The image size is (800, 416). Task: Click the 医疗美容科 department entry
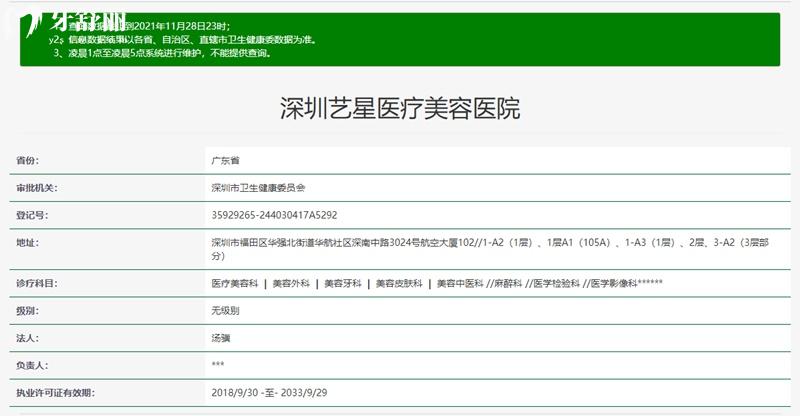click(235, 283)
